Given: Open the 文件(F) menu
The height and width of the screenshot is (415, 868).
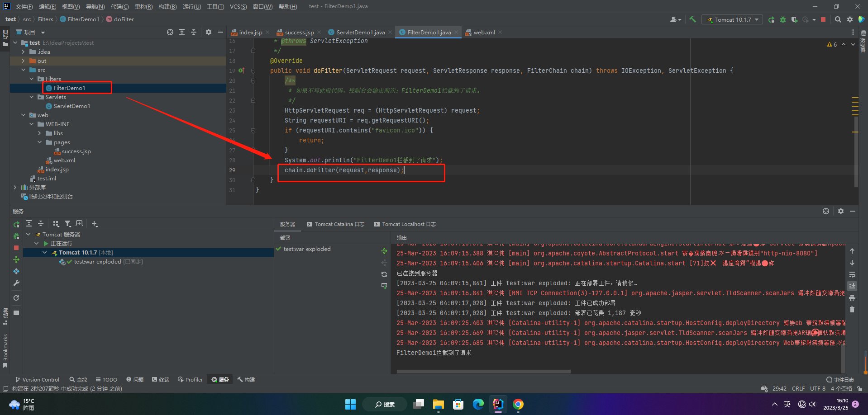Looking at the screenshot, I should (24, 6).
